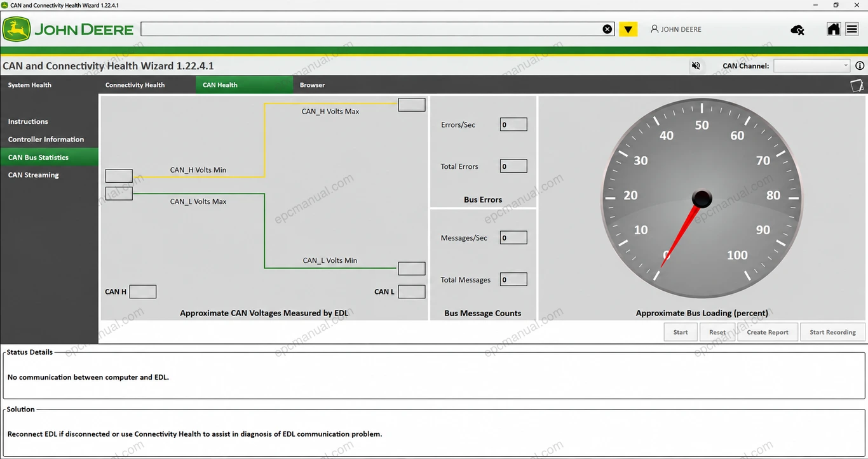The image size is (868, 459).
Task: Click the Create Report button
Action: (x=768, y=332)
